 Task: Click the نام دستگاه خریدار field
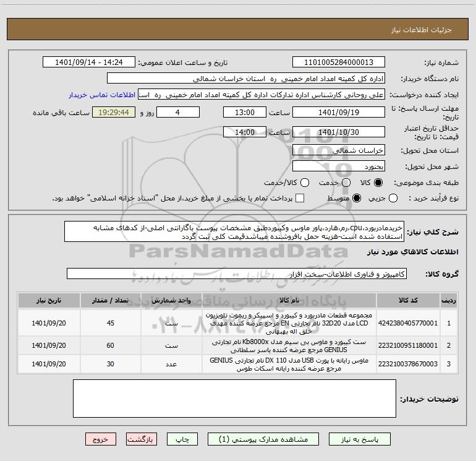[x=246, y=79]
